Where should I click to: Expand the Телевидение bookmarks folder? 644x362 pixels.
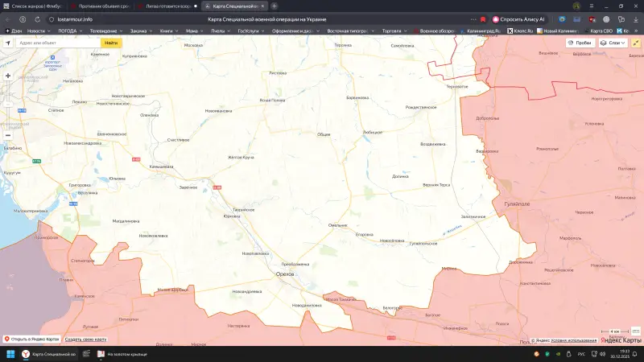pos(106,31)
